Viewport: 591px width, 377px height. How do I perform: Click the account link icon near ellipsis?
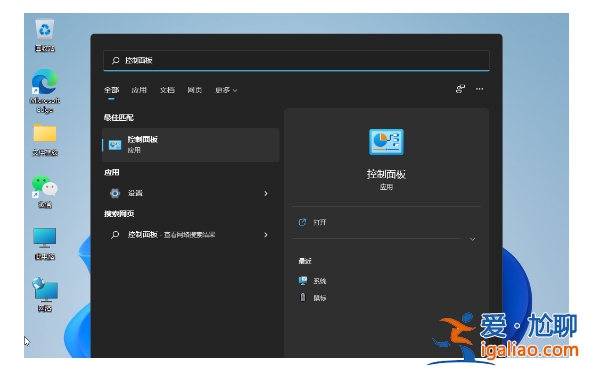tap(460, 89)
